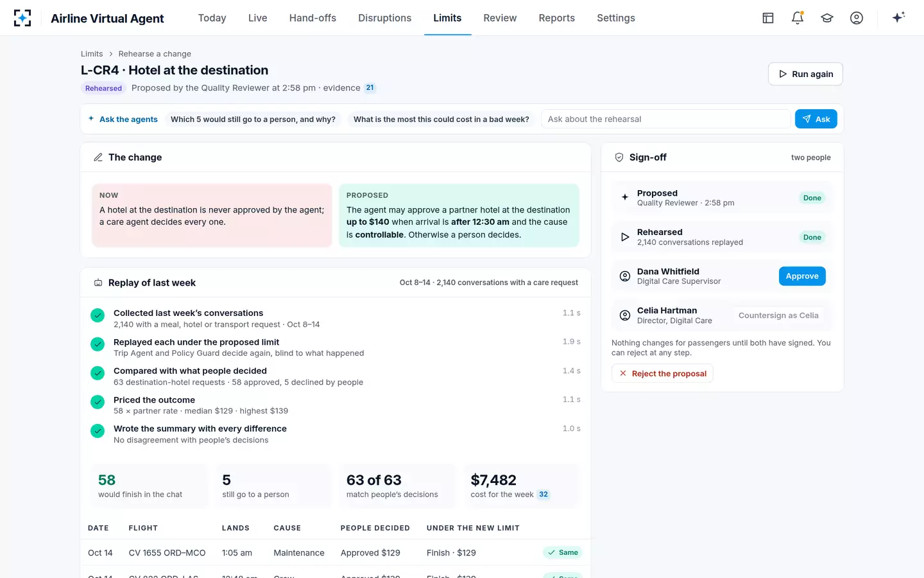This screenshot has width=924, height=578.
Task: Click the green check for Replayed each under proposed limit
Action: [x=98, y=344]
